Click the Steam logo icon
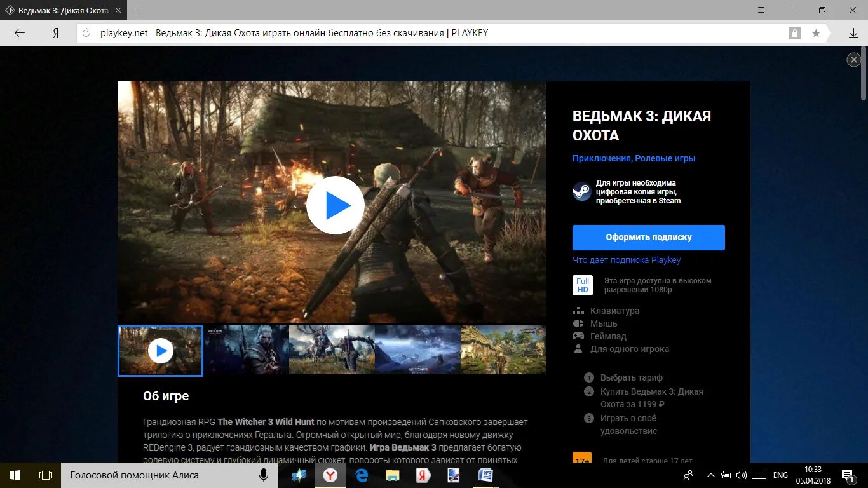The width and height of the screenshot is (868, 488). coord(581,191)
